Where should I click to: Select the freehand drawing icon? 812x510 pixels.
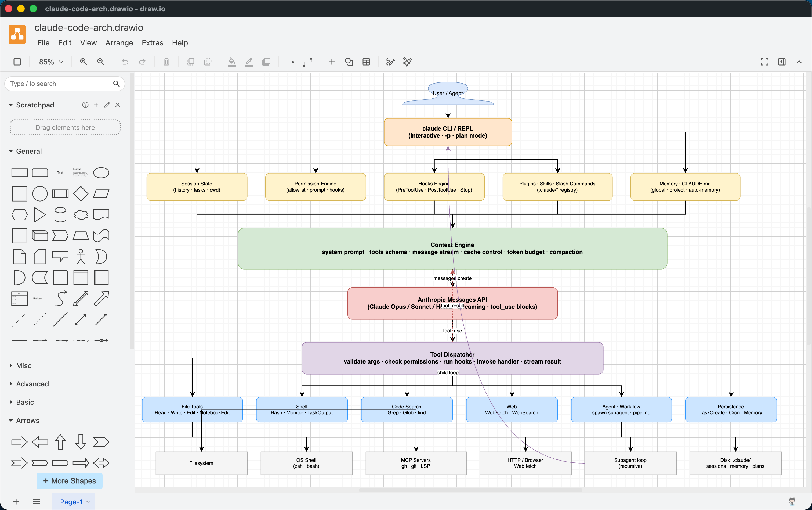pyautogui.click(x=390, y=62)
